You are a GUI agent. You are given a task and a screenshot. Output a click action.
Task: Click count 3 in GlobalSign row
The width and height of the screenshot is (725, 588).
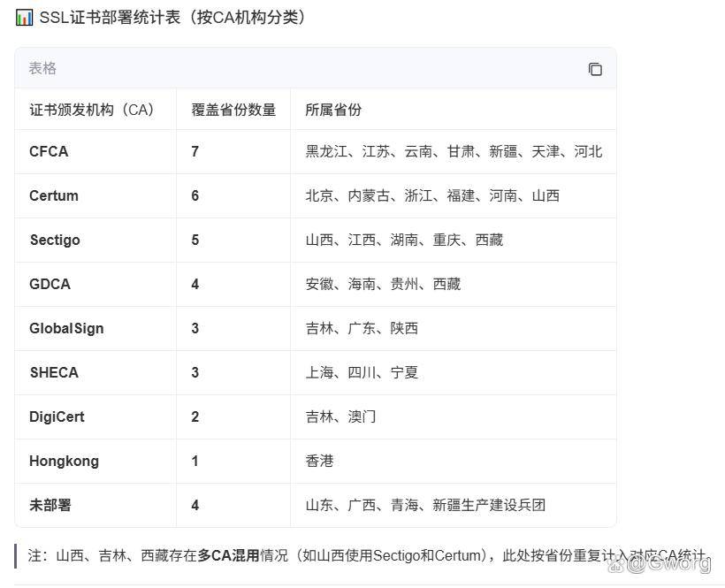195,329
